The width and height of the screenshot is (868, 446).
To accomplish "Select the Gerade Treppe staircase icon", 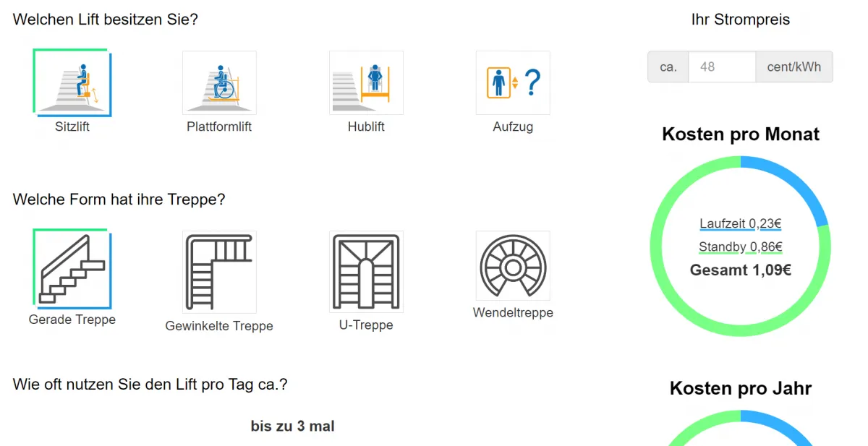I will (72, 269).
